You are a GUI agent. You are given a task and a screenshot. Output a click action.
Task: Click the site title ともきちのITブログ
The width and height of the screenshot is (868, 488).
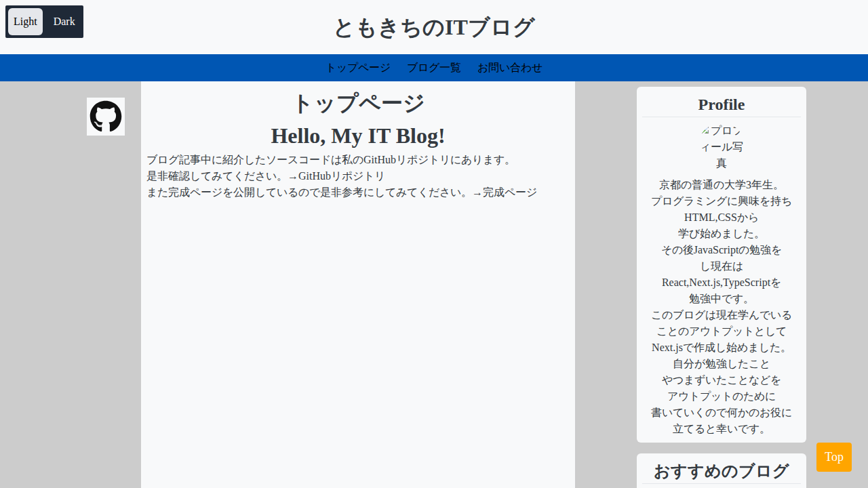[433, 27]
